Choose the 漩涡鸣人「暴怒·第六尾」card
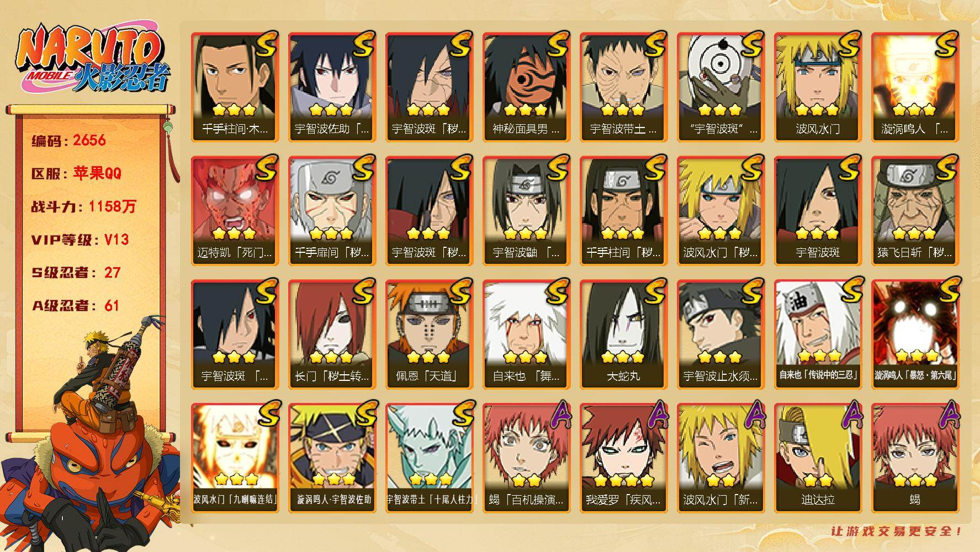This screenshot has width=980, height=552. tap(915, 335)
